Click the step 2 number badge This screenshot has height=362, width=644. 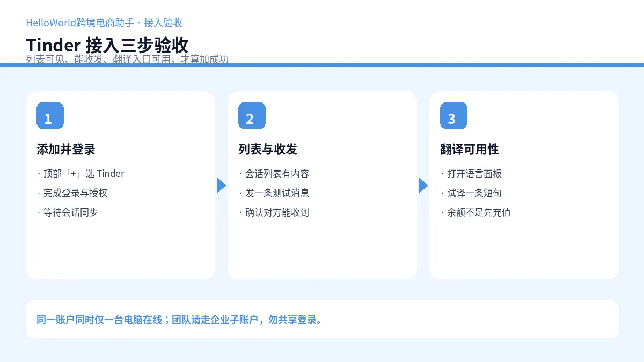pyautogui.click(x=252, y=115)
